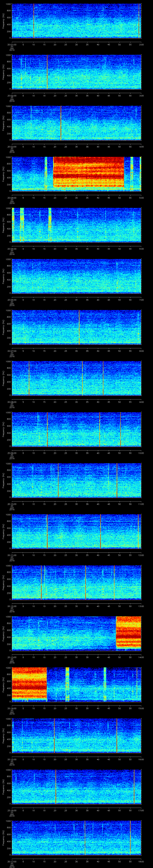
Task: Click the 20:05:00 start time label
Action: [x=12, y=249]
